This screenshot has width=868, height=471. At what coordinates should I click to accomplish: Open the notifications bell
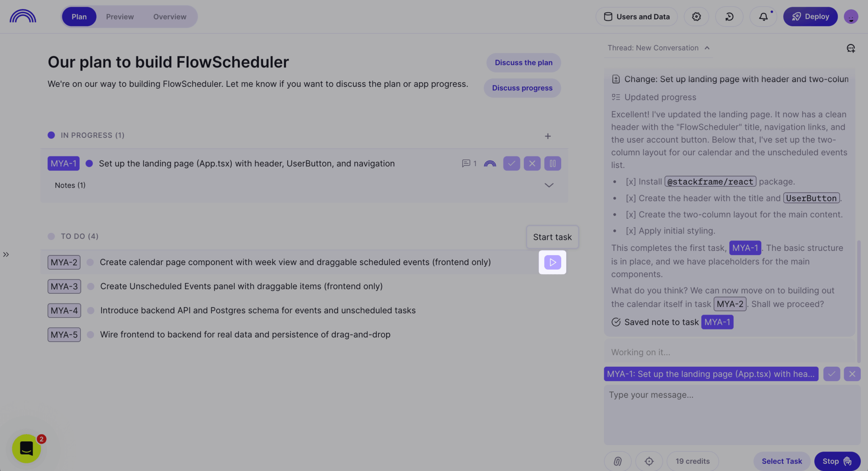click(763, 17)
